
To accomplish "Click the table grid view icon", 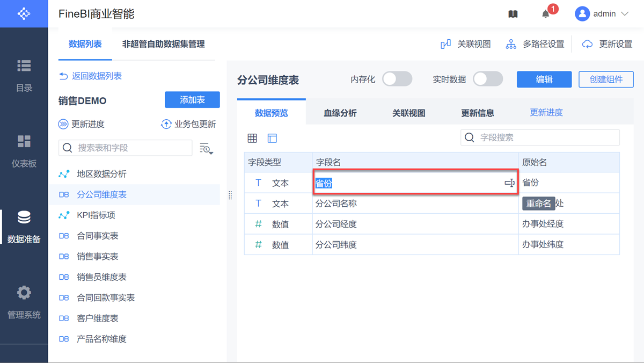I will [252, 138].
